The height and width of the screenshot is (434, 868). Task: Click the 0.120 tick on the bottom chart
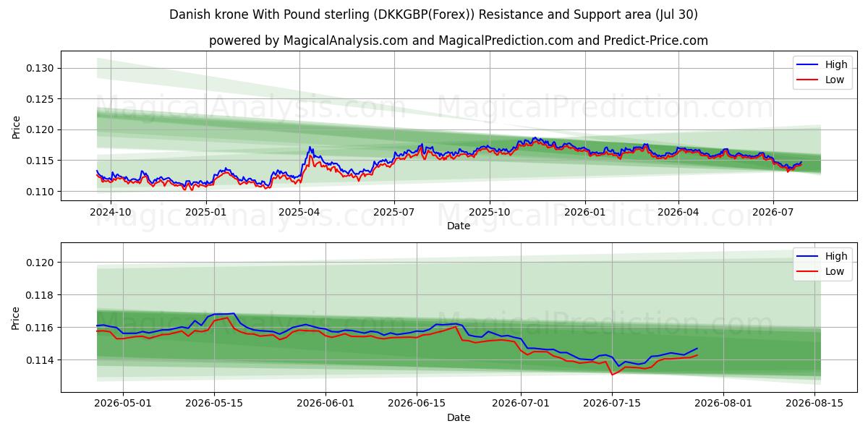coord(40,263)
